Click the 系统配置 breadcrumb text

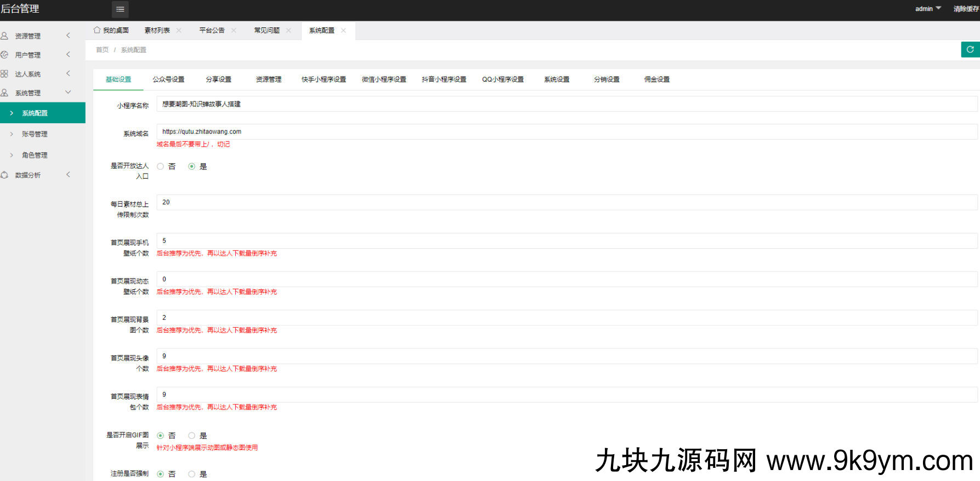tap(134, 50)
